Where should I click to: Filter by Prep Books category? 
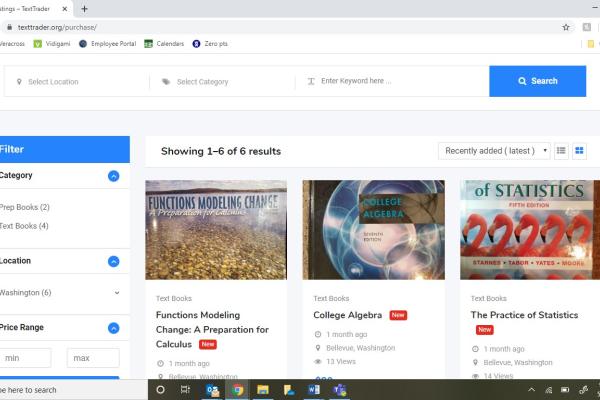25,207
